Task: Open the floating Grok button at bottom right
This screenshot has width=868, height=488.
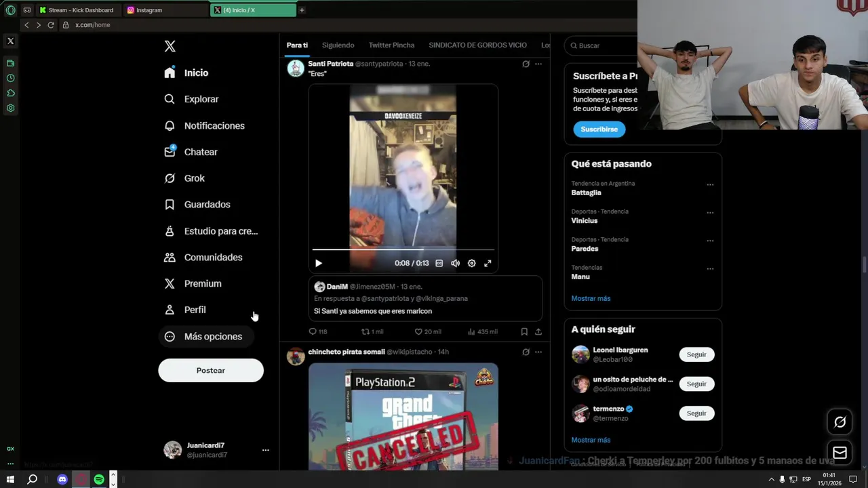Action: [840, 422]
